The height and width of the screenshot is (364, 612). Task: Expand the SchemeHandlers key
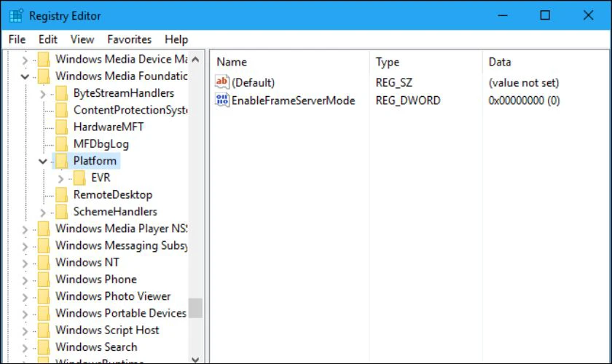click(x=43, y=213)
